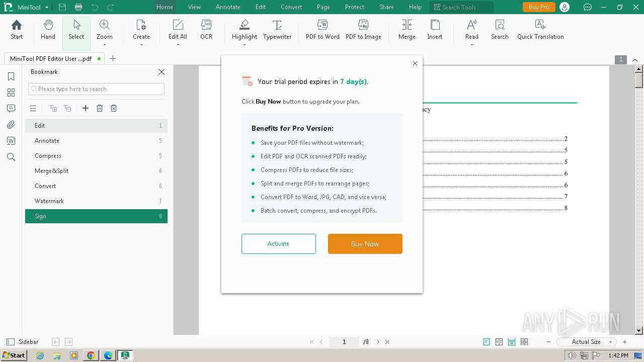Click the Buy Pro button

pyautogui.click(x=539, y=7)
